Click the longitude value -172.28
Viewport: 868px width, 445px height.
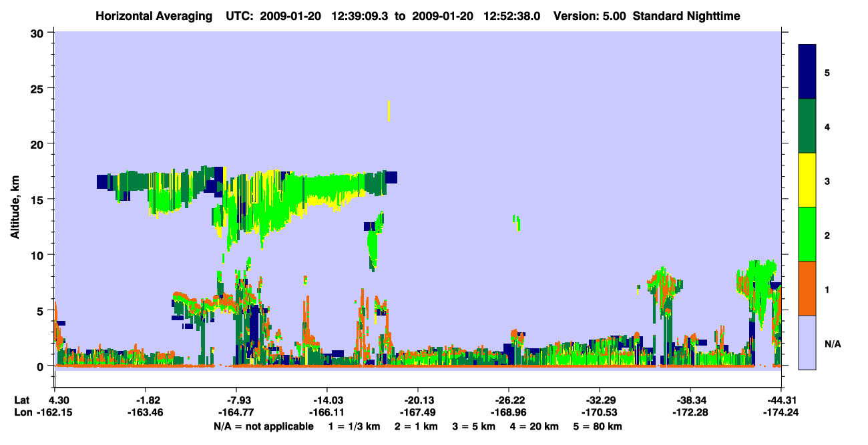pyautogui.click(x=690, y=413)
